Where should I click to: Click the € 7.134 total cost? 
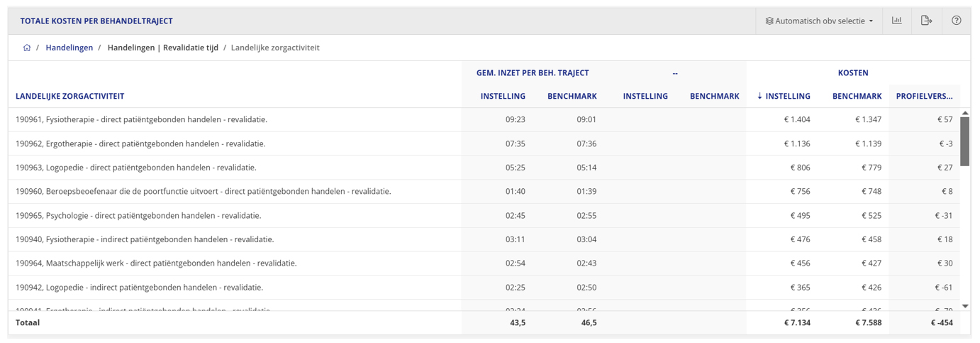coord(796,322)
